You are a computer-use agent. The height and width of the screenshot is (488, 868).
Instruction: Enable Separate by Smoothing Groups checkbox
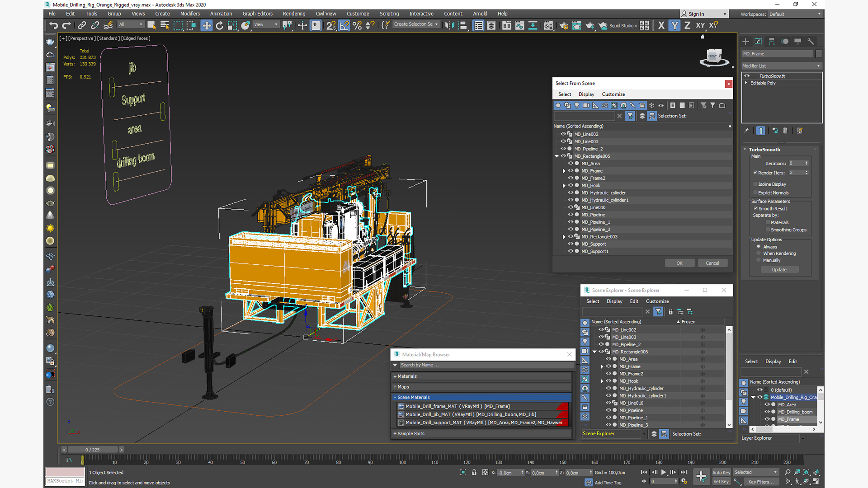[768, 230]
